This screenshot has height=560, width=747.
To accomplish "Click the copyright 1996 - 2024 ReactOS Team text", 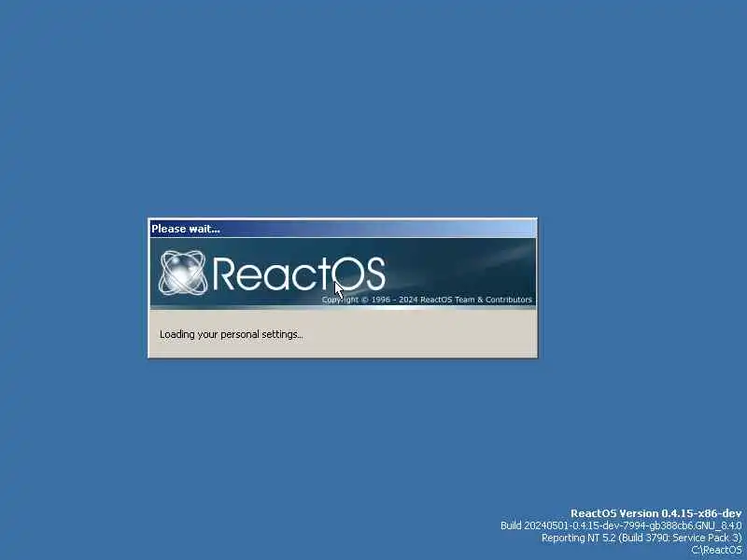I will coord(427,300).
